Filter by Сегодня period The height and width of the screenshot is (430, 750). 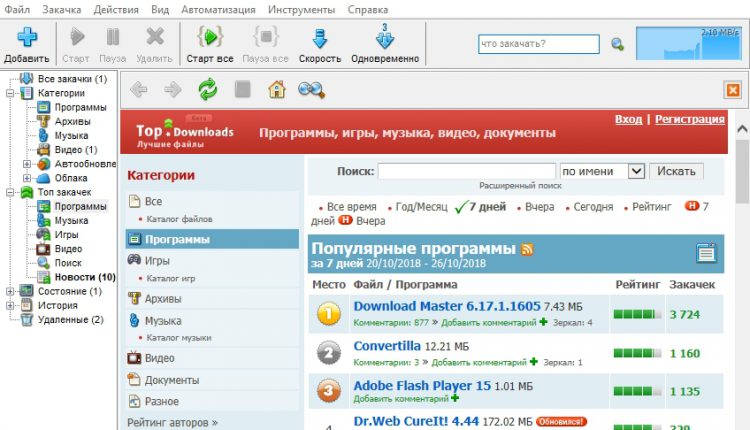pyautogui.click(x=593, y=207)
